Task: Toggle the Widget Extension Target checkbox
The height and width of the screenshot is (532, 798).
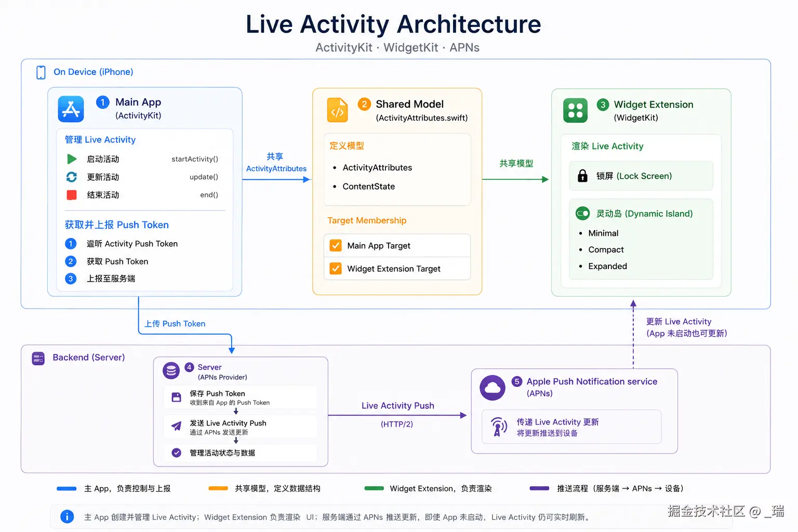Action: point(336,269)
